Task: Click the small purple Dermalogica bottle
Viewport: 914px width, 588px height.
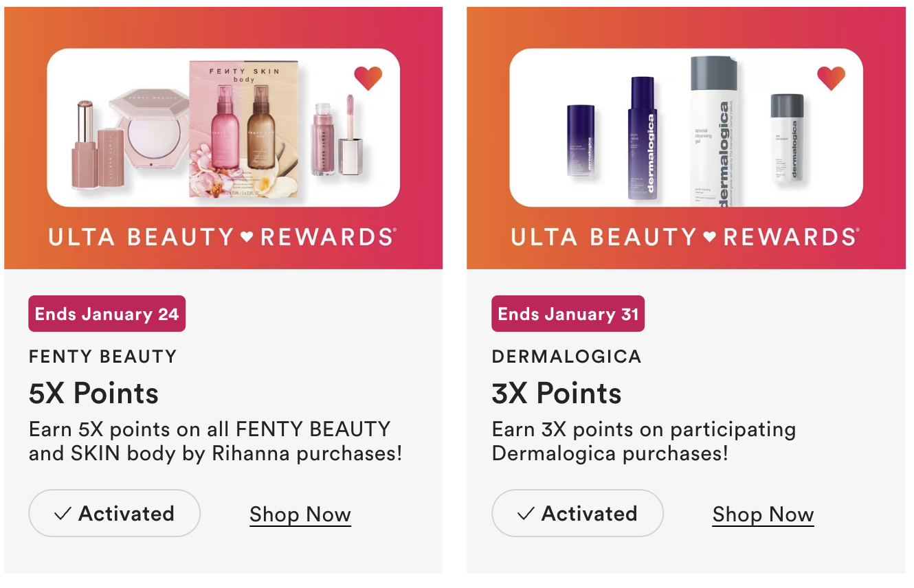Action: [581, 140]
